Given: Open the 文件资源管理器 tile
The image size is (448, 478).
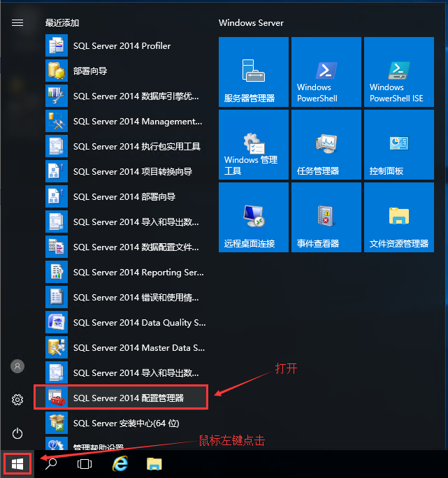Looking at the screenshot, I should coord(399,217).
